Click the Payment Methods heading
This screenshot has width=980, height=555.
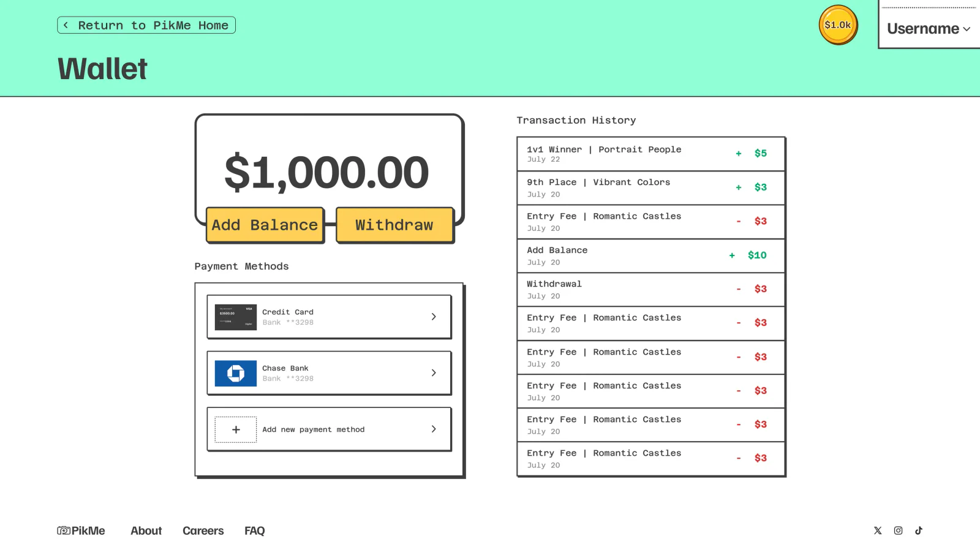pyautogui.click(x=241, y=266)
